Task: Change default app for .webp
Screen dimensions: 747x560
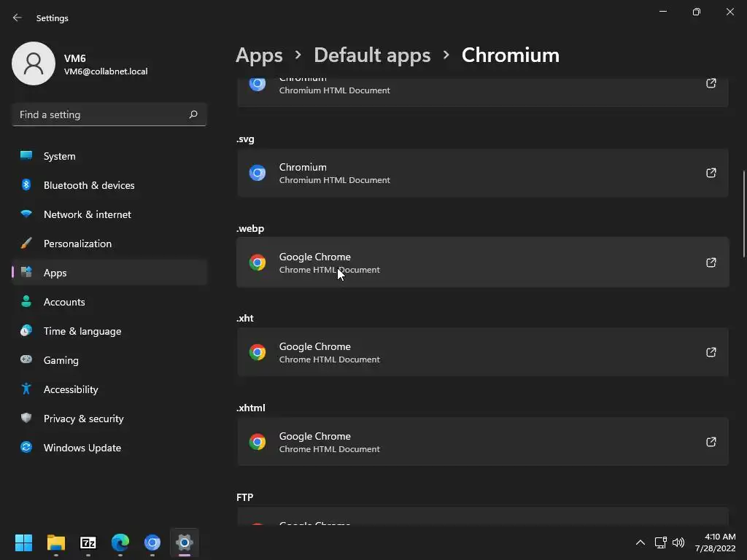Action: pos(483,262)
